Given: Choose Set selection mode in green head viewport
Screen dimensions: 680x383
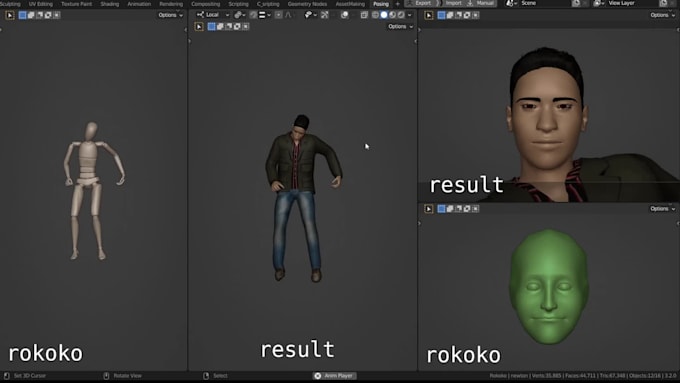Looking at the screenshot, I should pyautogui.click(x=441, y=209).
